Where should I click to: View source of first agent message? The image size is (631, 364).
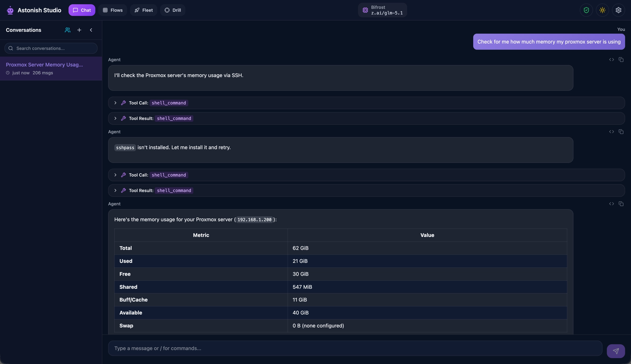(x=612, y=60)
